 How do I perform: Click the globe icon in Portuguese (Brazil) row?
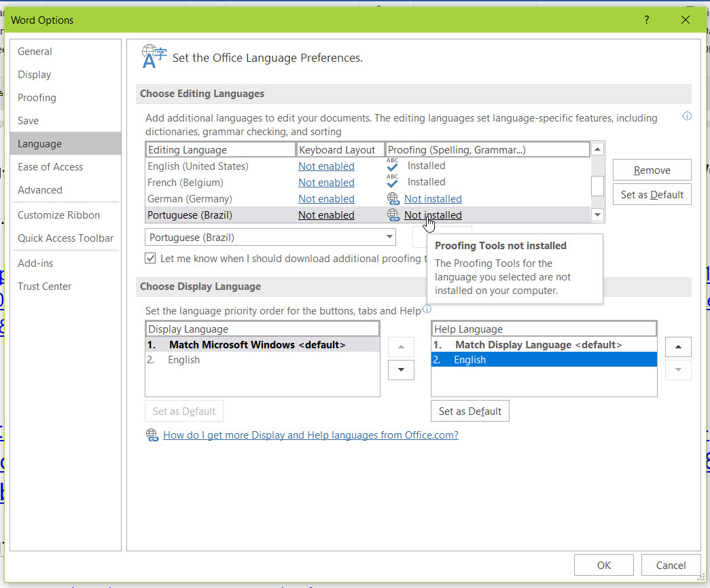[393, 215]
